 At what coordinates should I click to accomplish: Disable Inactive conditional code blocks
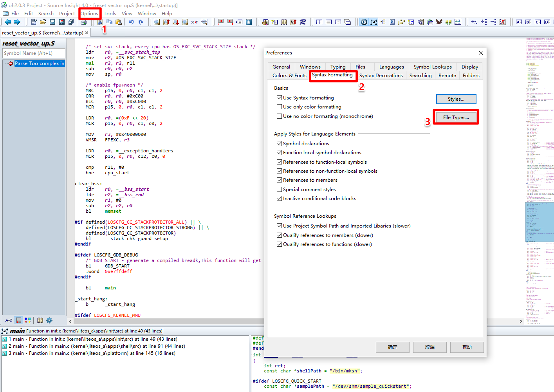279,199
